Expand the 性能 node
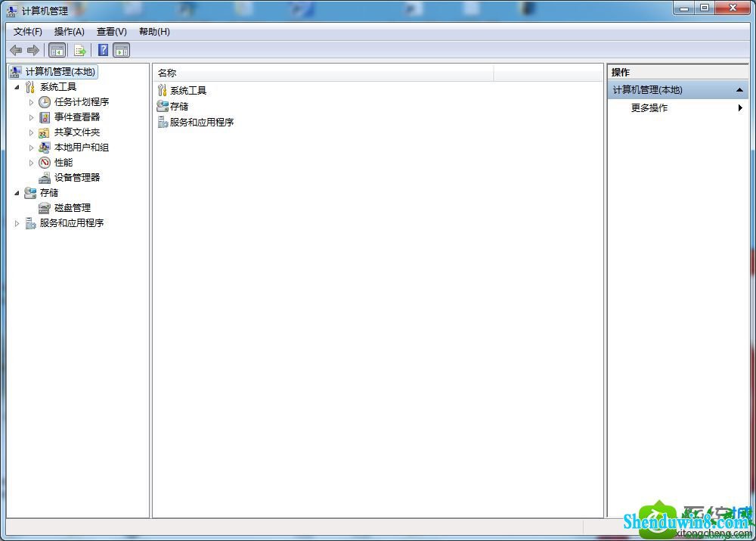Viewport: 756px width, 541px height. (31, 163)
